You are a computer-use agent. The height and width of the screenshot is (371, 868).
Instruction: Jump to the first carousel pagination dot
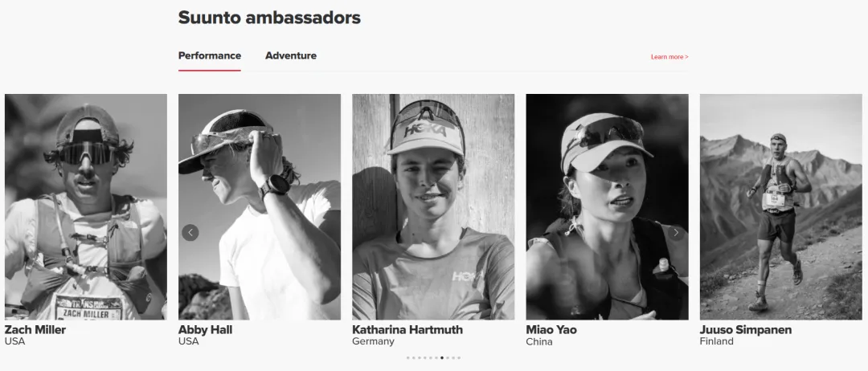(x=408, y=357)
